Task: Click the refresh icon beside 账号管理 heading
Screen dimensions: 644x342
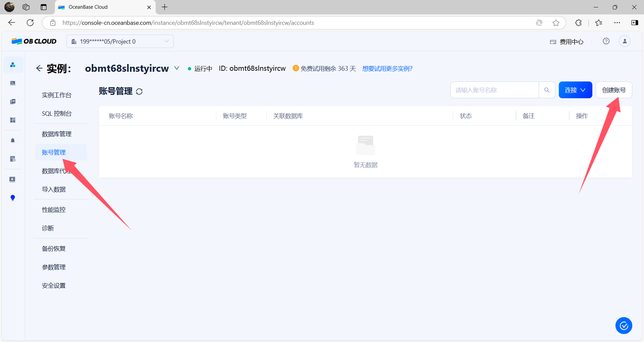Action: (x=139, y=92)
